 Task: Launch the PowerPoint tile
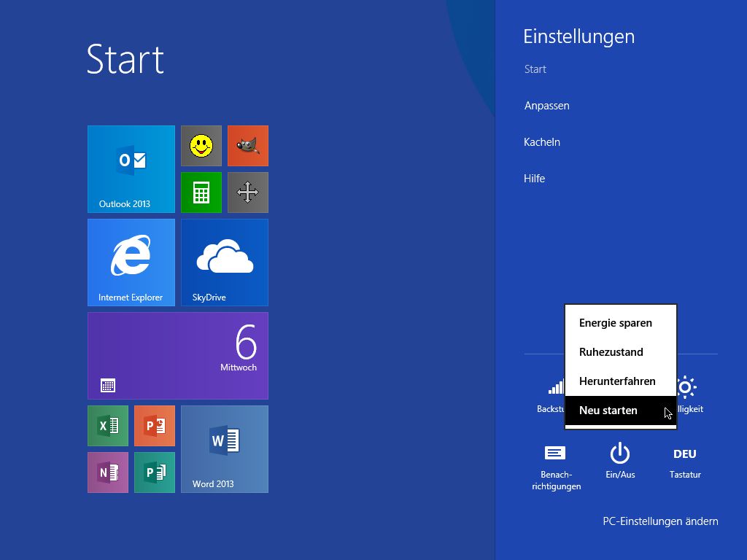[x=155, y=426]
